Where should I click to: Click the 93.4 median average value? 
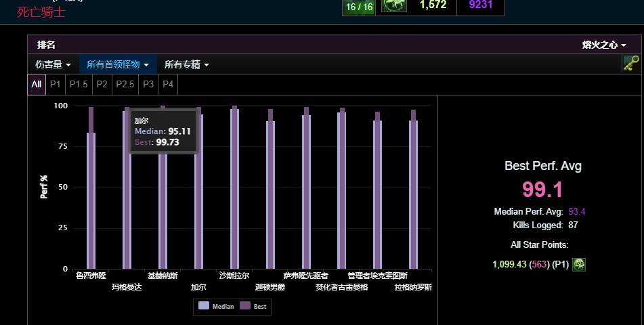pos(577,212)
